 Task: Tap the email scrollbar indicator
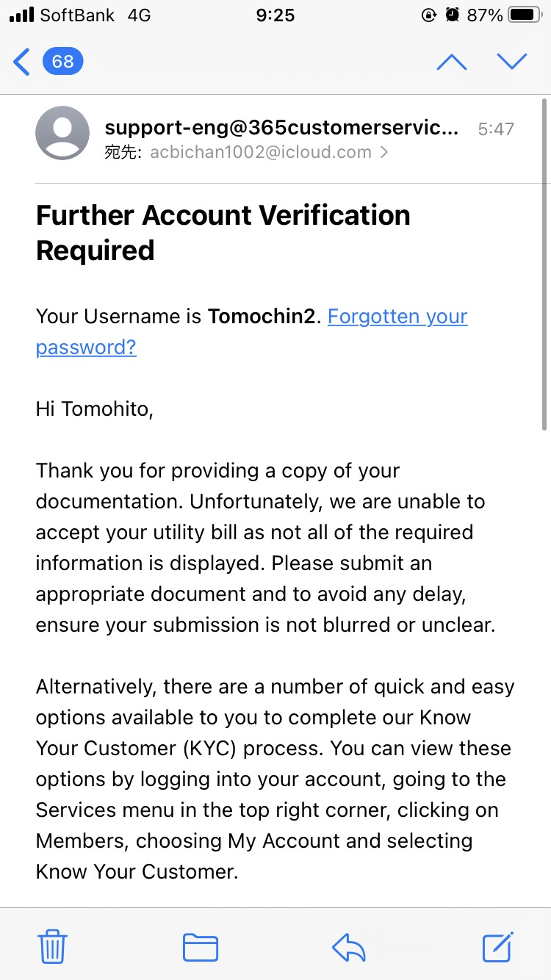(544, 264)
